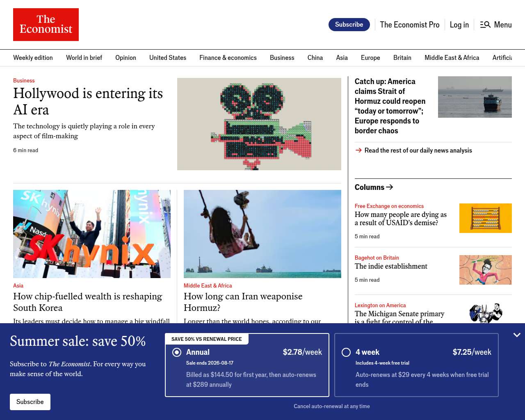Go to China section

[315, 58]
